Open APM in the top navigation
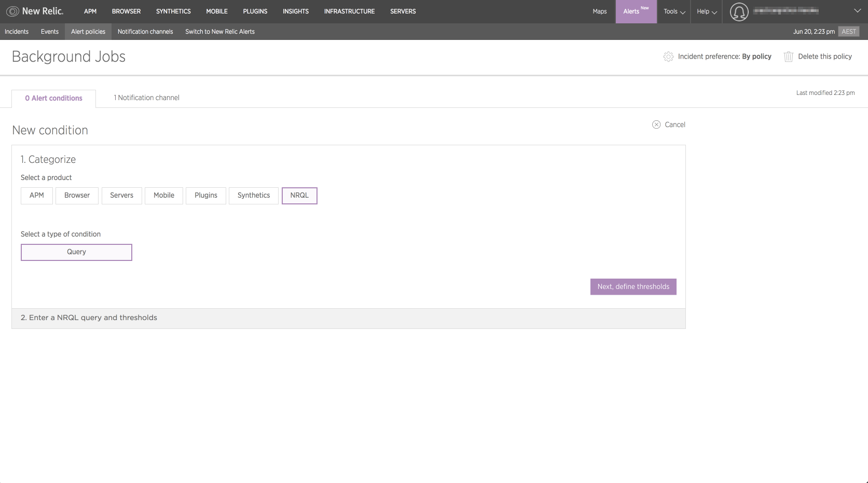The width and height of the screenshot is (868, 483). pos(90,11)
